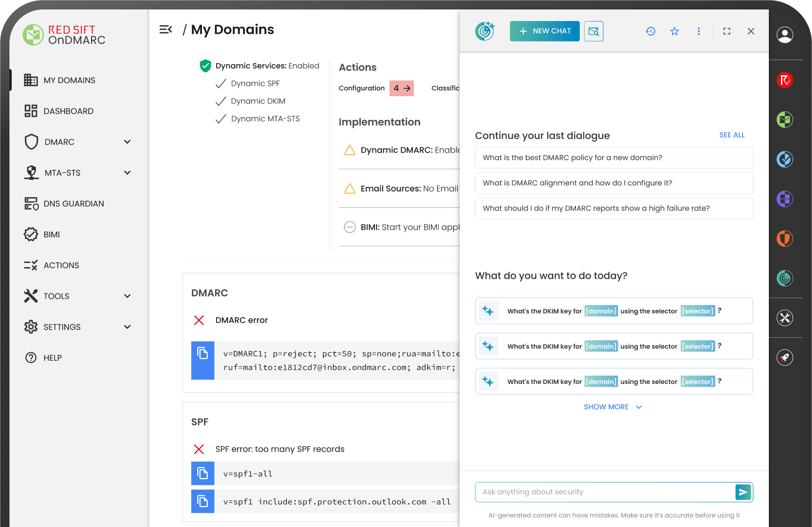Click the Radar assistant logo in chat header
Image resolution: width=812 pixels, height=527 pixels.
[485, 31]
